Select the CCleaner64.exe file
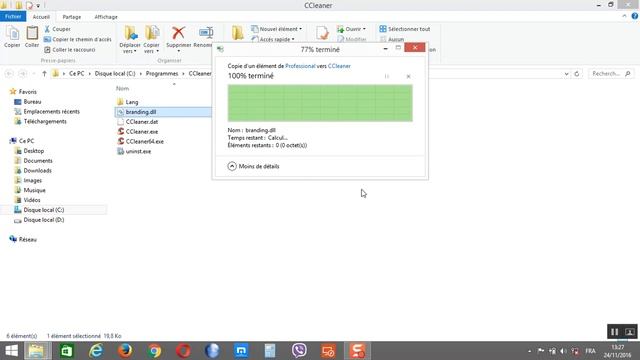Viewport: 640px width, 360px height. coord(144,141)
